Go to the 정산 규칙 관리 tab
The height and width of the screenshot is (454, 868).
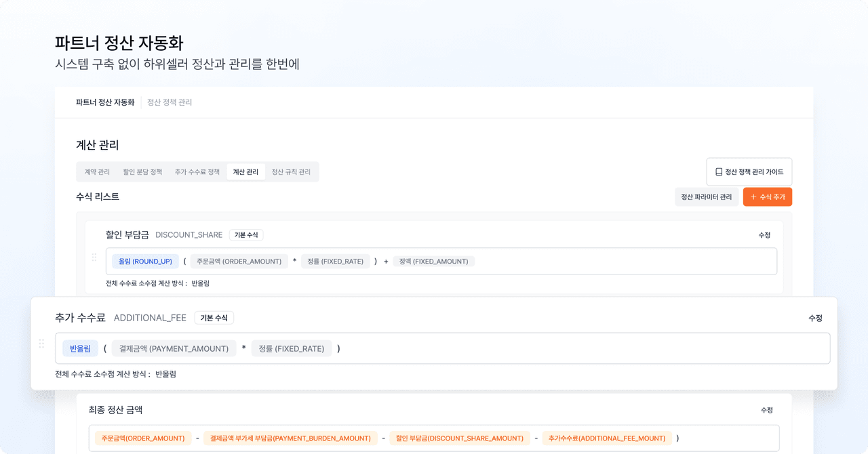tap(291, 172)
